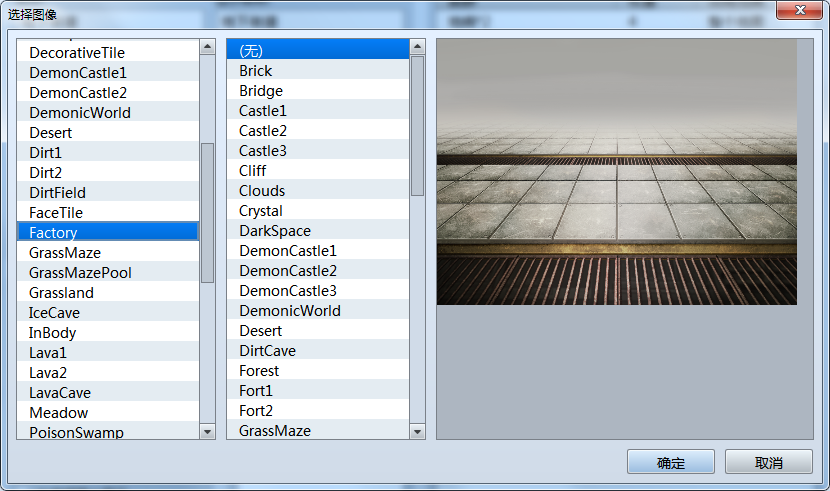Select the highlighted Factory entry
Screen dimensions: 830x491
pyautogui.click(x=108, y=232)
